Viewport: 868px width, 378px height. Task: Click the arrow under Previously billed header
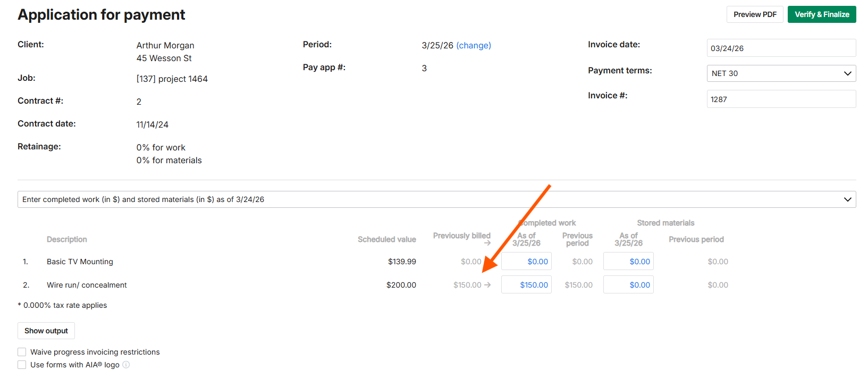point(487,243)
